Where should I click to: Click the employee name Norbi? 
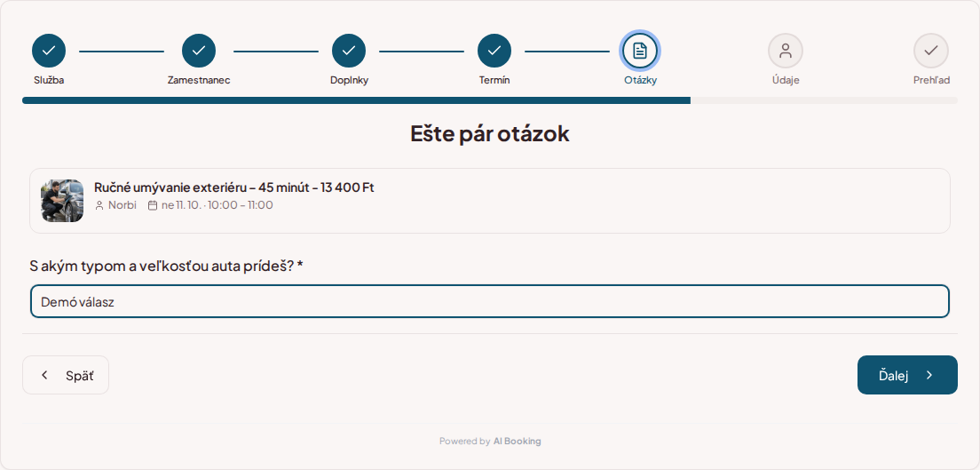coord(122,205)
